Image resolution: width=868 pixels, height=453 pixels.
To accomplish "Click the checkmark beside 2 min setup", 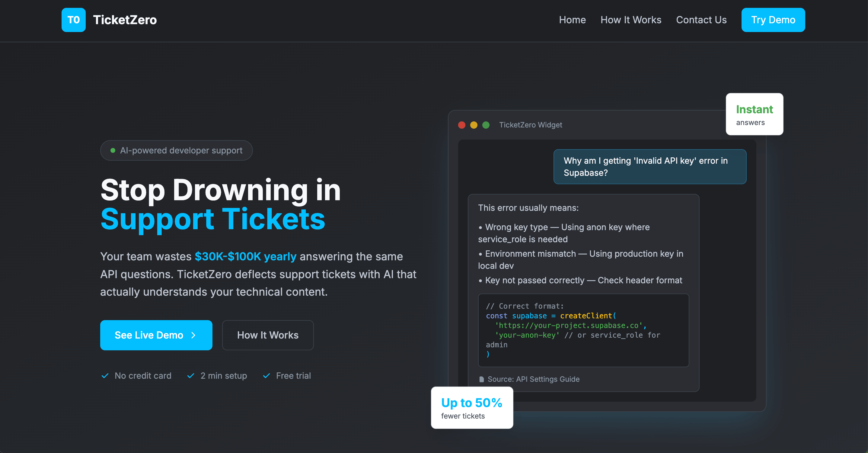I will click(191, 375).
